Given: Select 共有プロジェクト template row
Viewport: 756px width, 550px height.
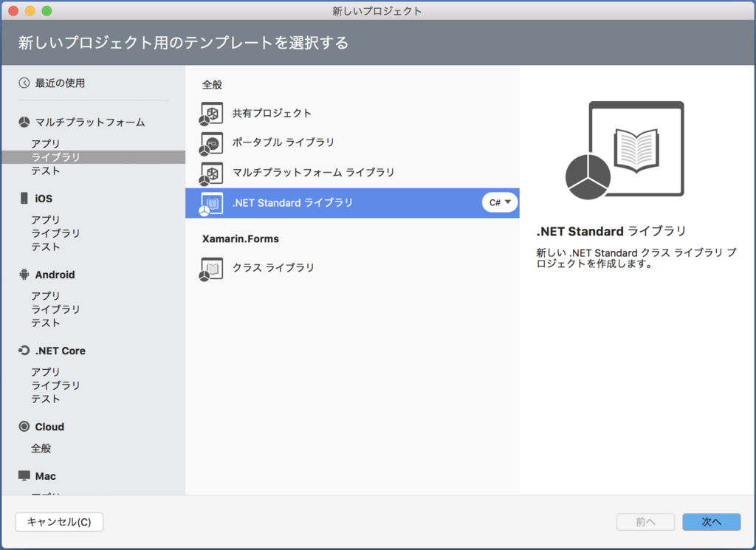Looking at the screenshot, I should 352,114.
